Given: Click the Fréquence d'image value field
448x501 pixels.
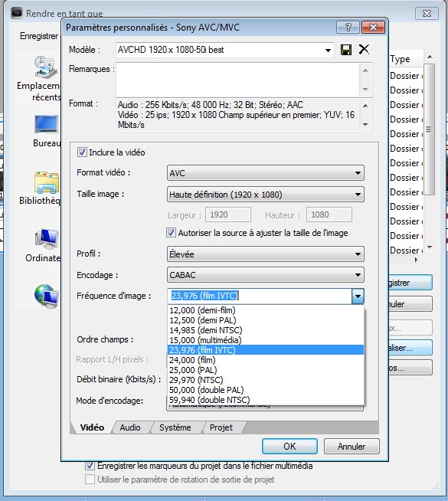Looking at the screenshot, I should click(260, 296).
